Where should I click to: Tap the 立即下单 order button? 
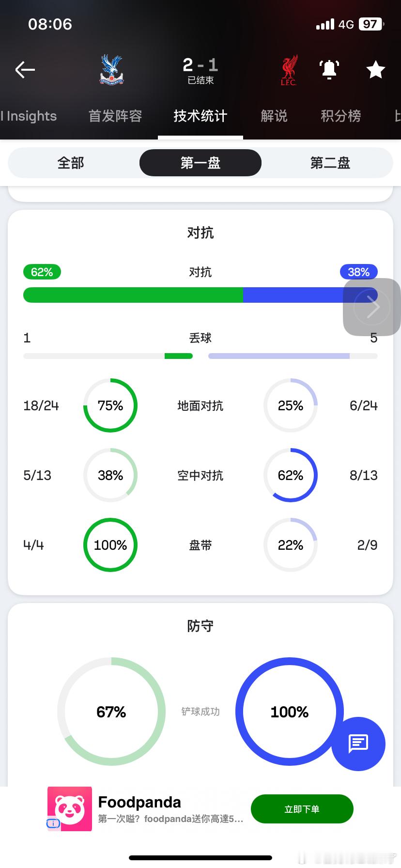(302, 809)
